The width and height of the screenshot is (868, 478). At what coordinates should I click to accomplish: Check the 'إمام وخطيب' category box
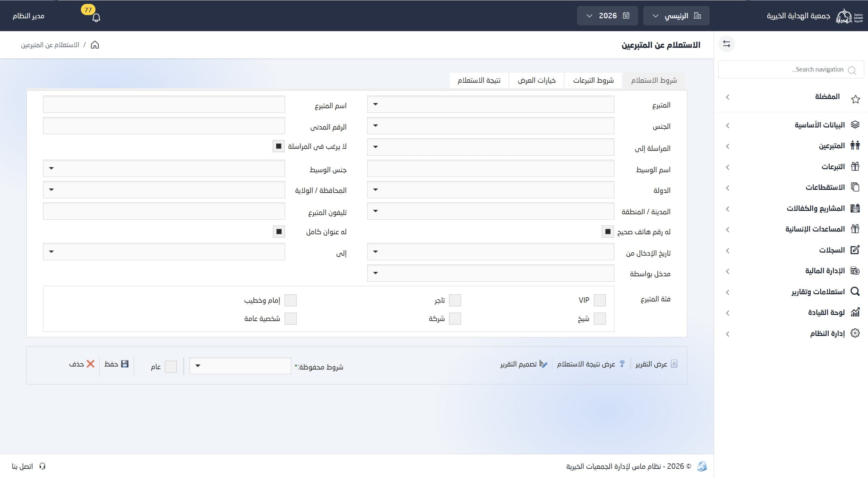tap(290, 300)
